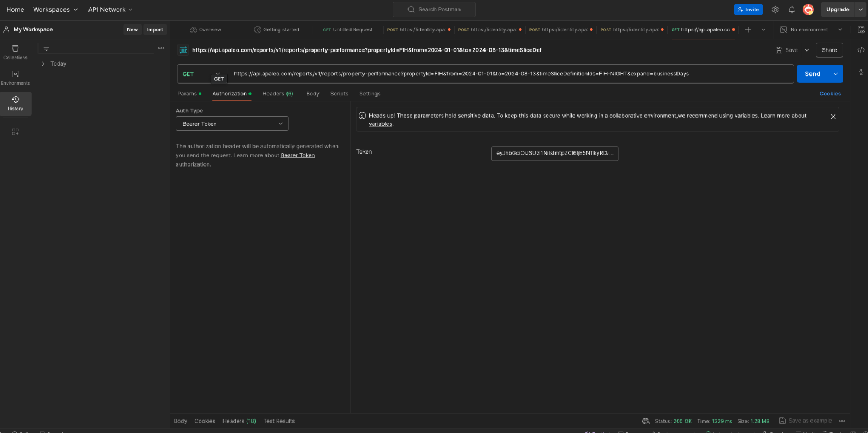The width and height of the screenshot is (868, 433).
Task: Expand the Send button dropdown arrow
Action: 835,74
